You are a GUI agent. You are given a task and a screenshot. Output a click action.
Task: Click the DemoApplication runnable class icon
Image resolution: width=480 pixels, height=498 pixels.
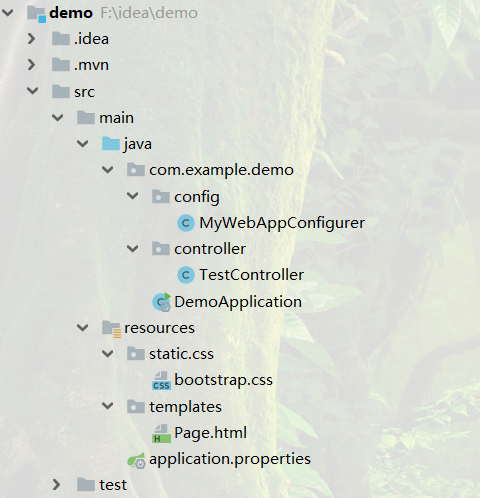[x=162, y=302]
